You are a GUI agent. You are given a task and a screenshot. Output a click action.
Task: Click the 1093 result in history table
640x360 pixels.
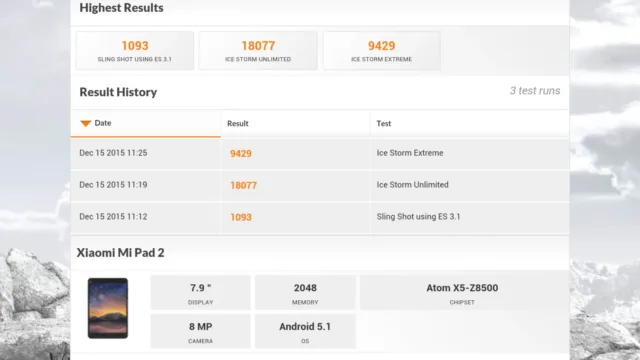pyautogui.click(x=241, y=217)
